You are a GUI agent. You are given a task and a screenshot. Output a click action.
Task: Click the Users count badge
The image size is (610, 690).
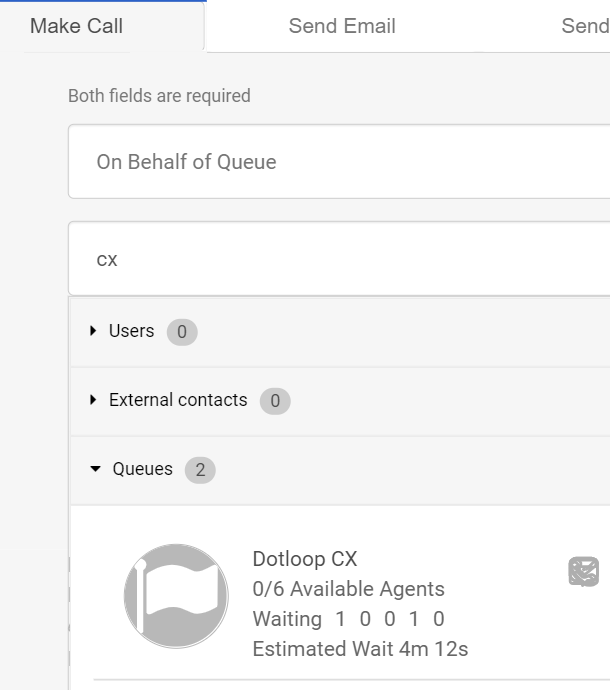(182, 332)
